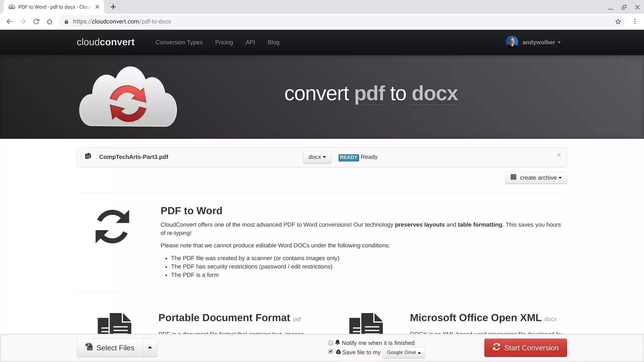Close the PDF to Word browser tab
644x362 pixels.
[x=97, y=7]
